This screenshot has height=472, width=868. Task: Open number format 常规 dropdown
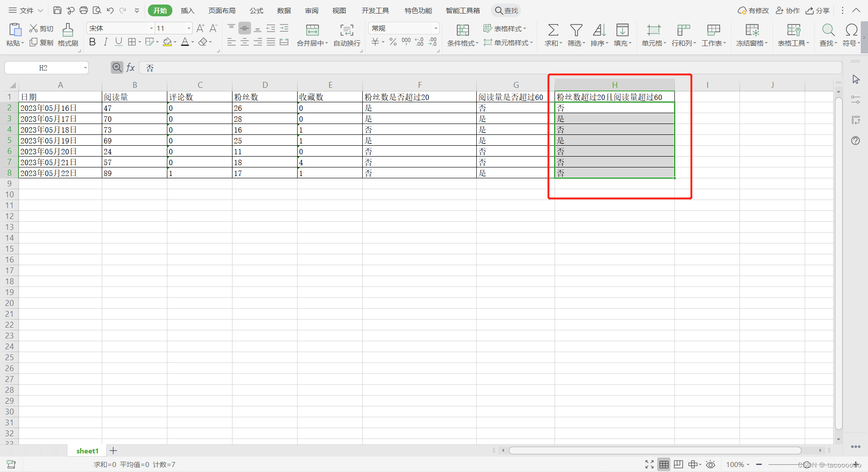click(x=436, y=29)
